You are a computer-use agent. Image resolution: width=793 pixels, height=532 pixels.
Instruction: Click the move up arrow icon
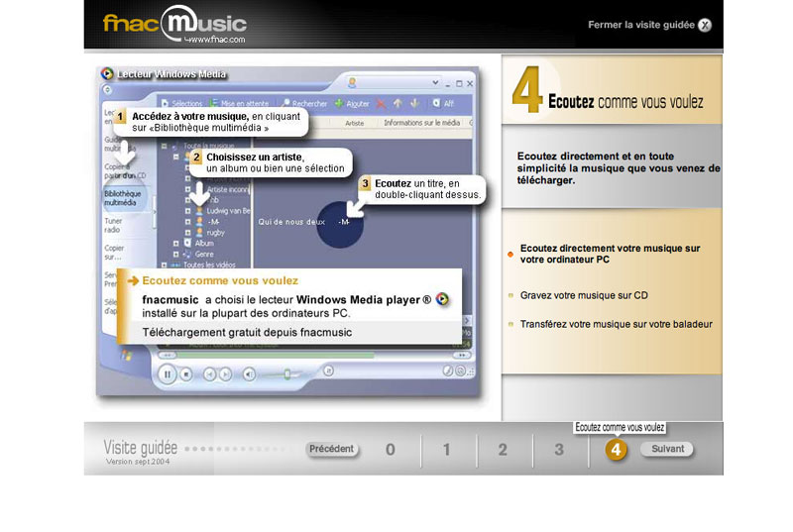point(398,104)
